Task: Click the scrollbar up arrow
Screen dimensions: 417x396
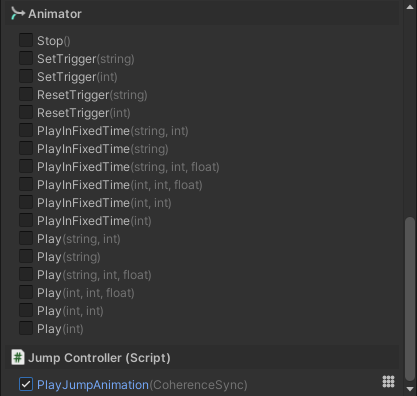Action: 410,7
